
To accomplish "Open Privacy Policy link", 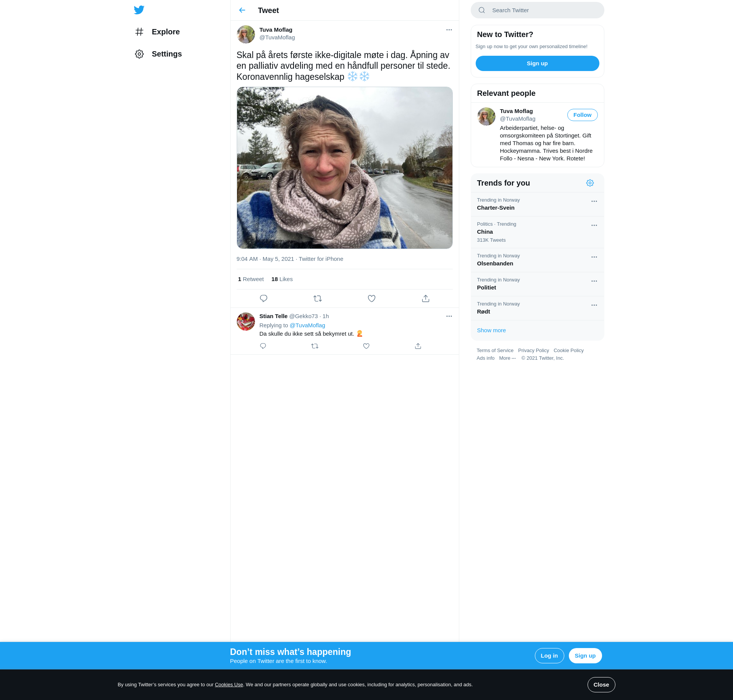I will (533, 351).
